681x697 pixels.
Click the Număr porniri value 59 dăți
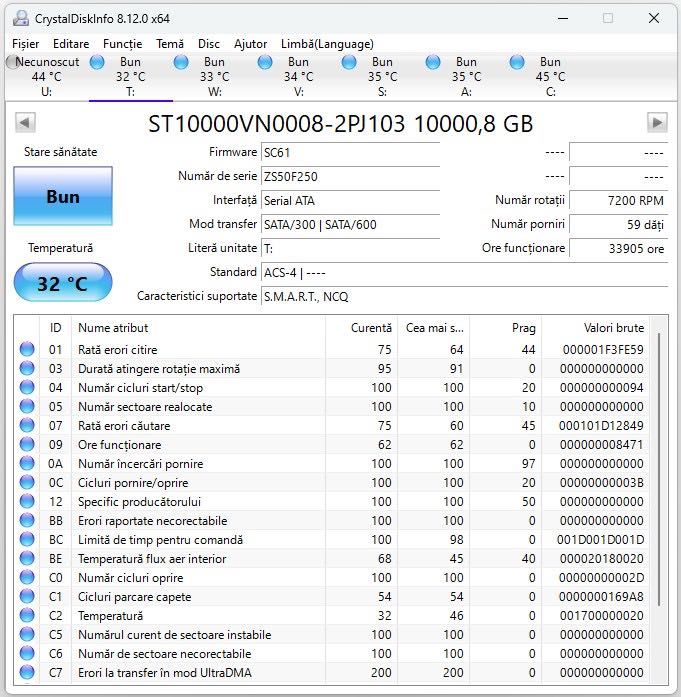coord(618,224)
